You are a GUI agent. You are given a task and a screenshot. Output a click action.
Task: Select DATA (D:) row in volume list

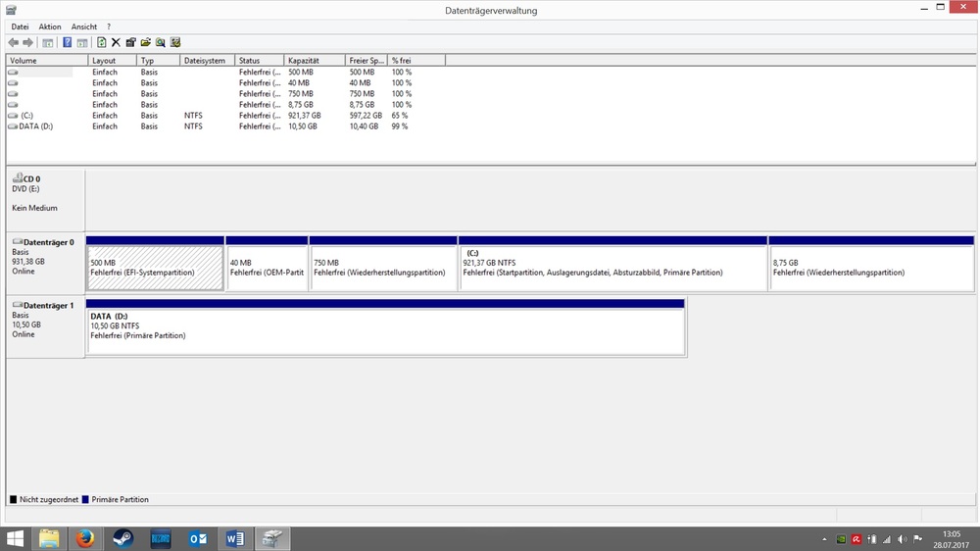pos(41,126)
